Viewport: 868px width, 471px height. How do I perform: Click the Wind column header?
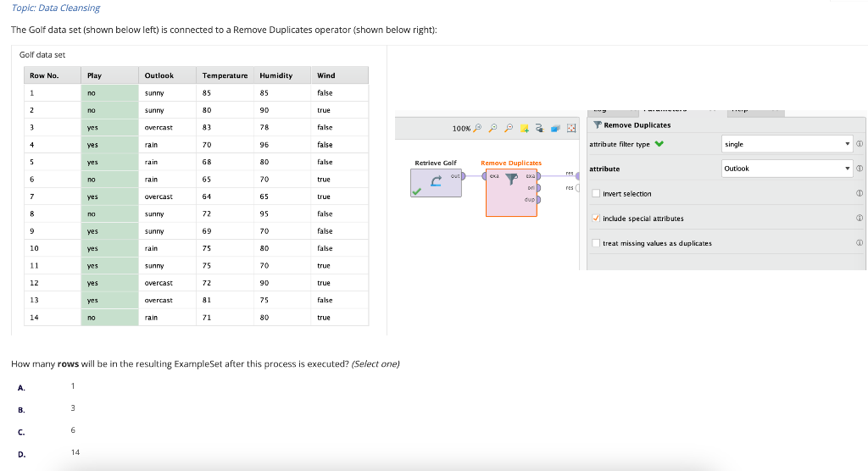click(x=339, y=75)
